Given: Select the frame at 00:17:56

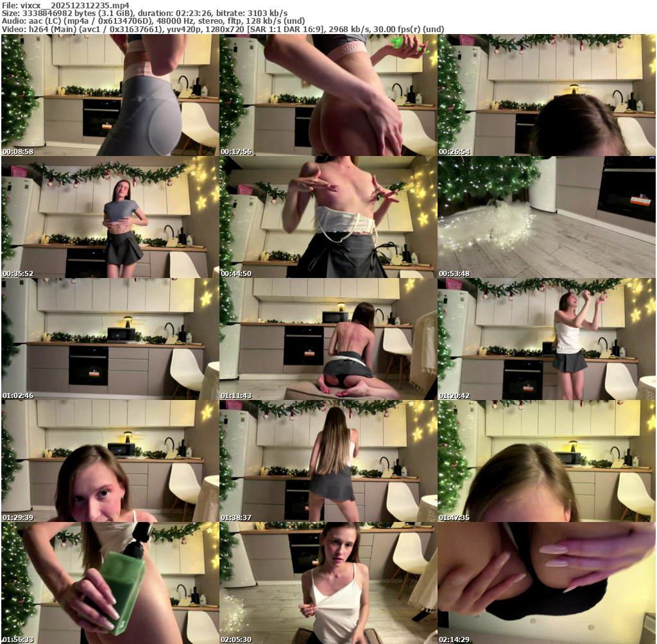Looking at the screenshot, I should point(328,95).
